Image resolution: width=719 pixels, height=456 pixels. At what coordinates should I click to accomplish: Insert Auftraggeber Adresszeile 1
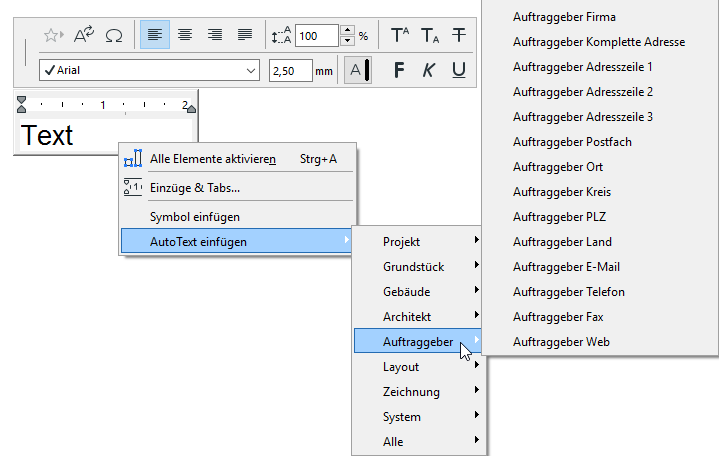[x=600, y=67]
